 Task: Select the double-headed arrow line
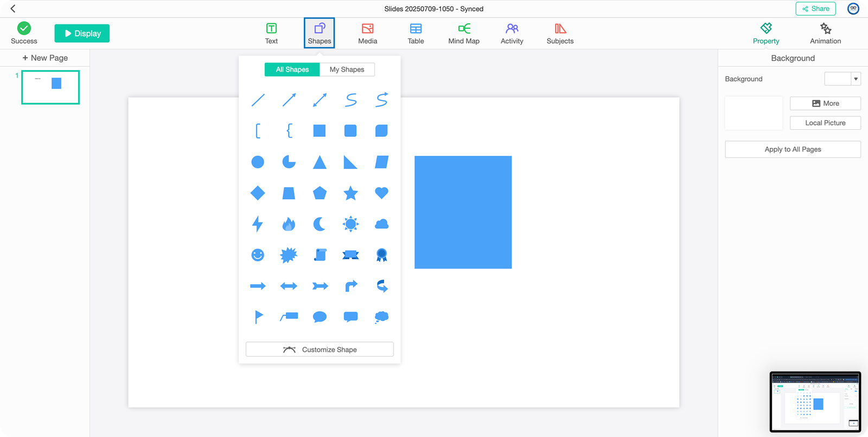(x=320, y=100)
